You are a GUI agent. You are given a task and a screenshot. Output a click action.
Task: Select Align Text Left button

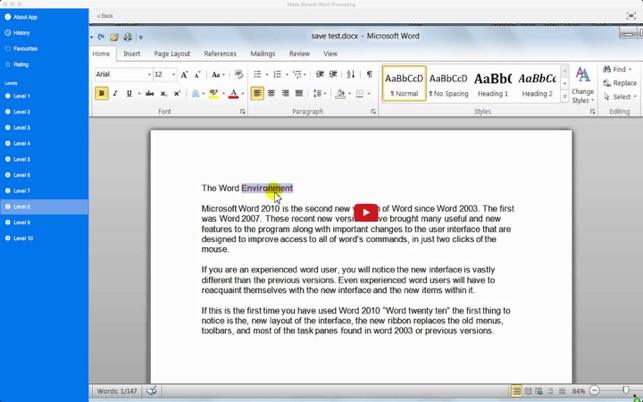coord(257,94)
